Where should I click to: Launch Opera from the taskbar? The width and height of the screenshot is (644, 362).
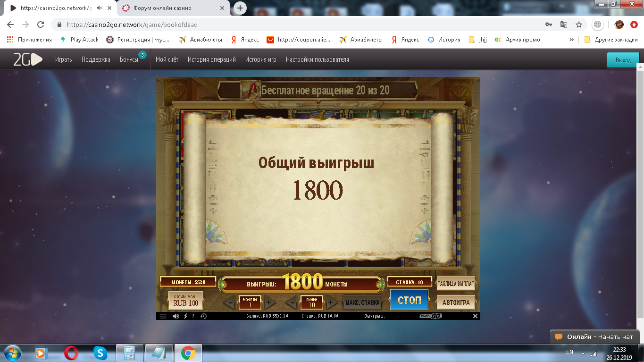(x=71, y=353)
